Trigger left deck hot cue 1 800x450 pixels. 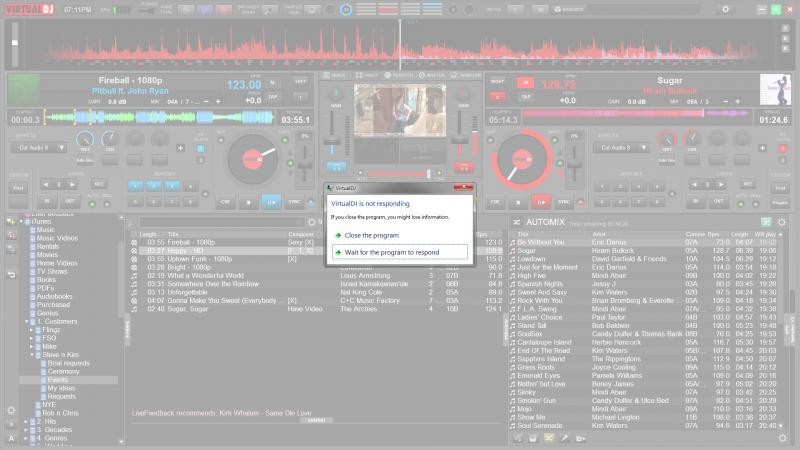tap(135, 186)
